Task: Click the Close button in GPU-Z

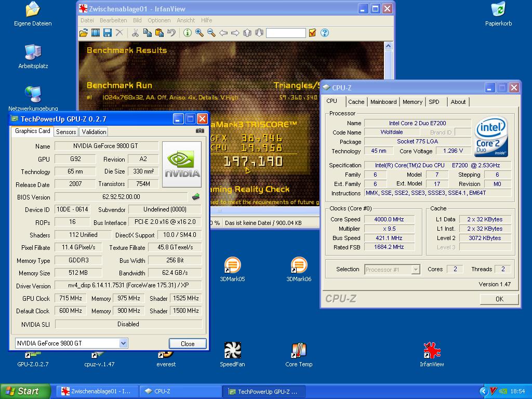Action: tap(188, 344)
